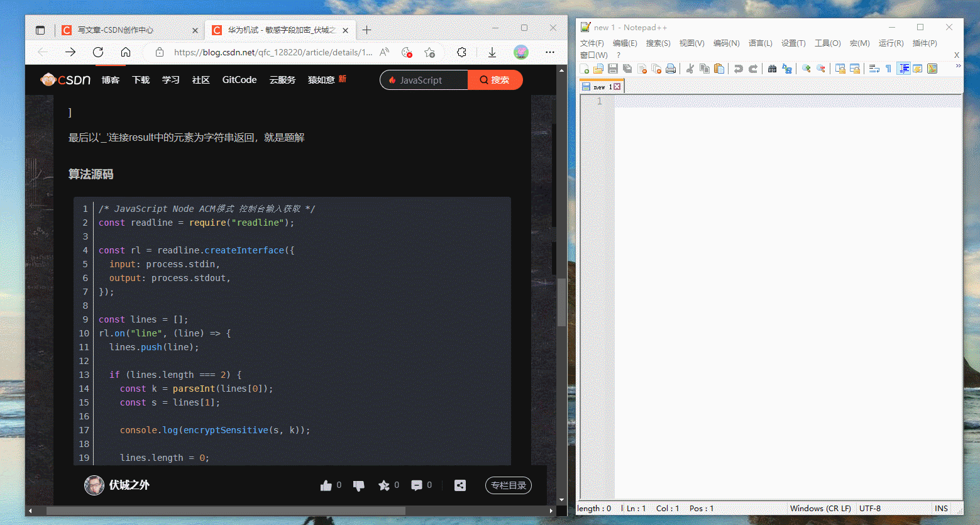Open browser Settings and more menu
Image resolution: width=980 pixels, height=525 pixels.
(x=550, y=52)
